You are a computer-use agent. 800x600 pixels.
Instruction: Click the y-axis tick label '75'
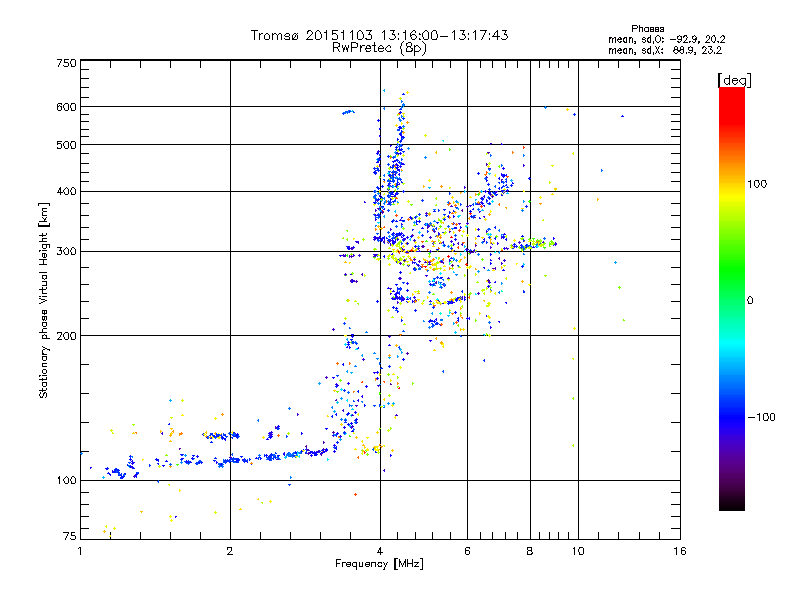point(70,536)
